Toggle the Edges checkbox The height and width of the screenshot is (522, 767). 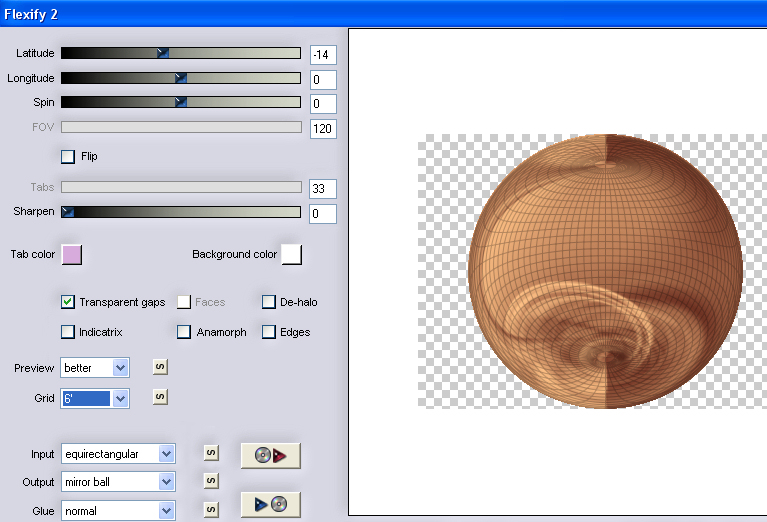269,332
